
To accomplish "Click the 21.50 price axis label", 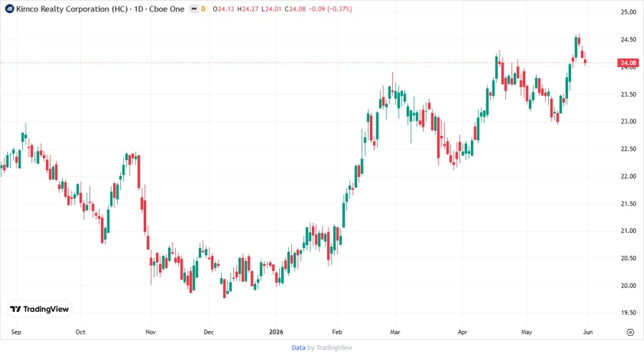I will tap(628, 204).
